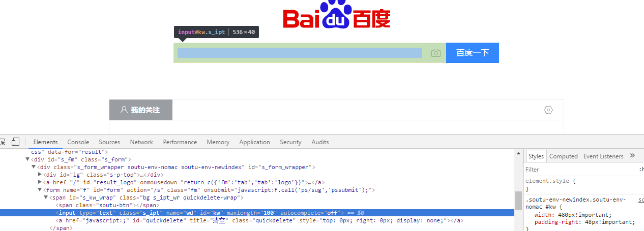Viewport: 644px width, 231px height.
Task: Click the maxlength "100" attribute value
Action: tap(269, 213)
